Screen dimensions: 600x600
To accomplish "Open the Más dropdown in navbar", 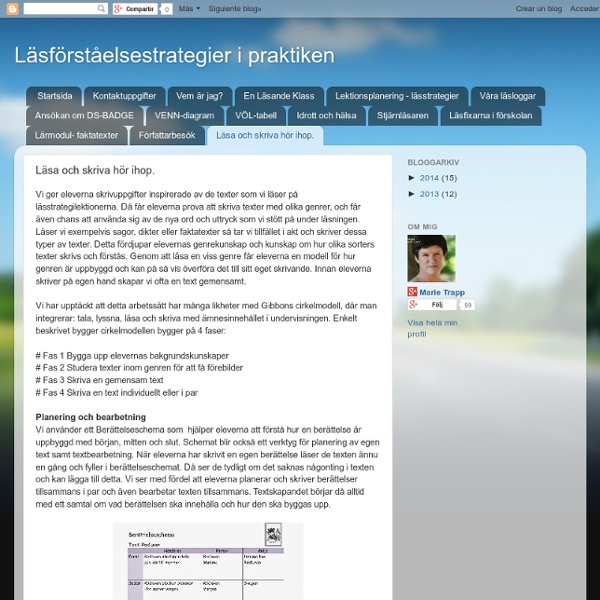I will tap(189, 8).
